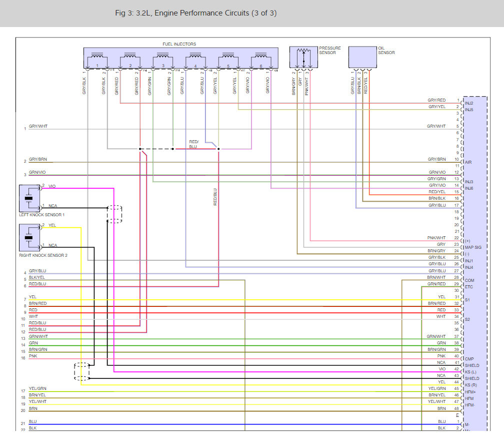The height and width of the screenshot is (434, 504).
Task: Click the 'YEL/GRN' label at left terminal 17
Action: pos(37,388)
